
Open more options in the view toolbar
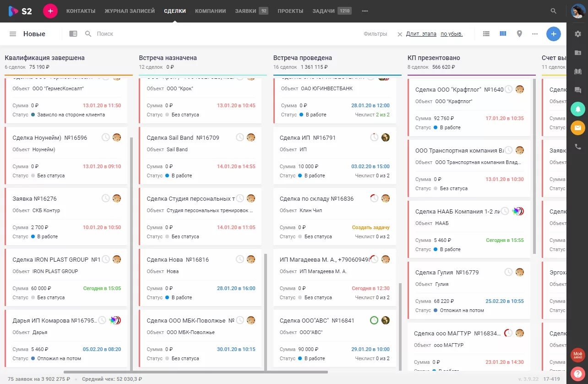pyautogui.click(x=535, y=34)
